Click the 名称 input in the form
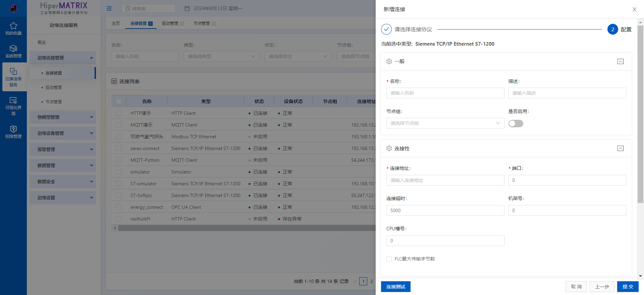 (x=445, y=93)
